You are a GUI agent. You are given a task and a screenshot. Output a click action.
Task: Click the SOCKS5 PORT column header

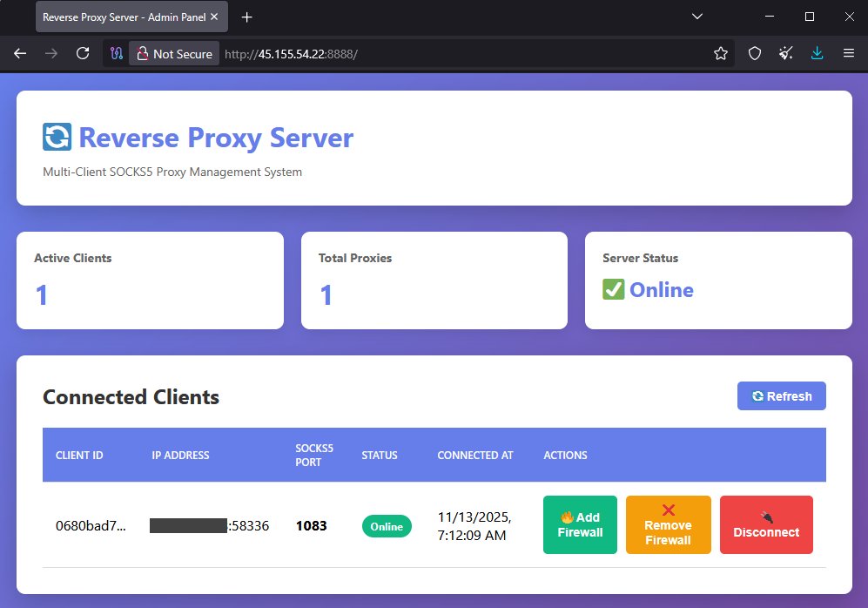(x=314, y=456)
